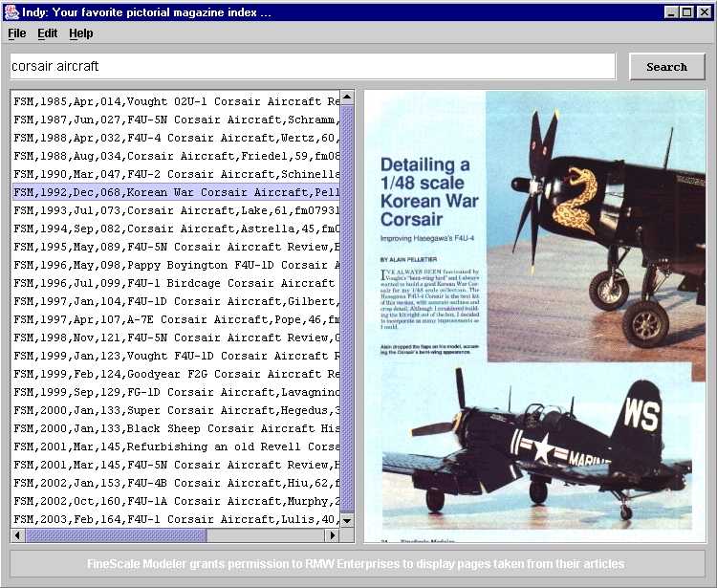Select the 1997 A-7E Corsair Aircraft entry
Viewport: 717px width, 588px height.
[x=176, y=319]
